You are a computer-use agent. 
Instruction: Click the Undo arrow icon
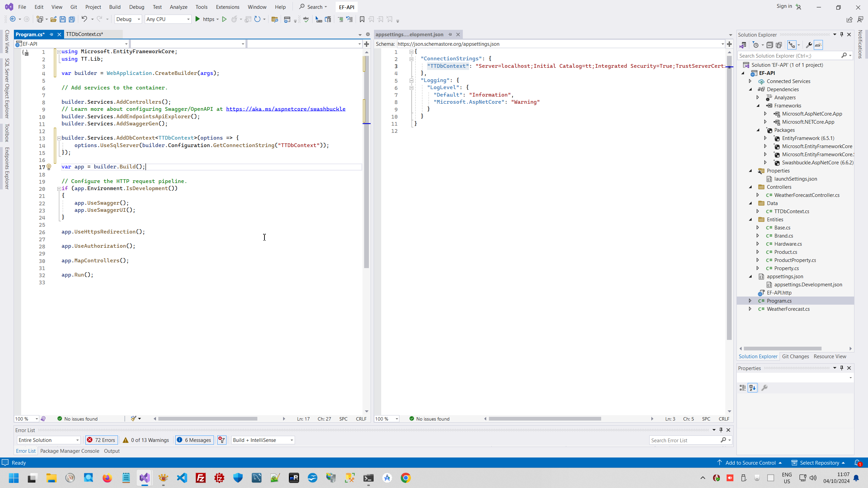coord(84,19)
